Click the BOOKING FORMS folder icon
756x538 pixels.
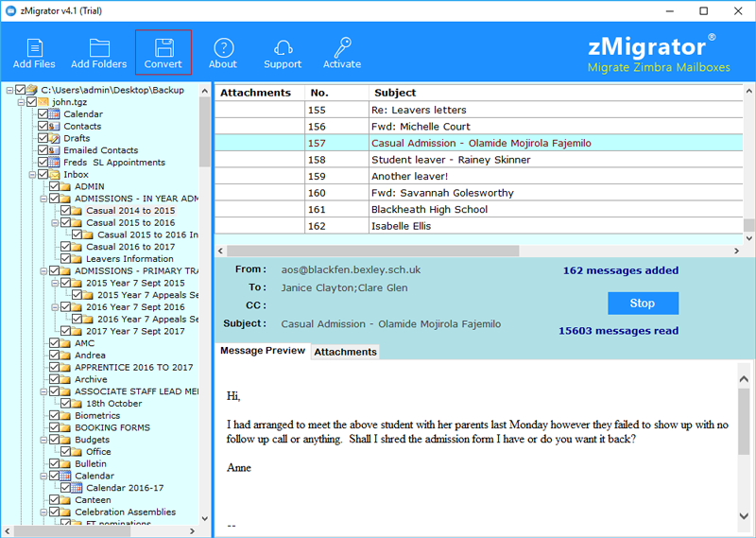pos(65,427)
